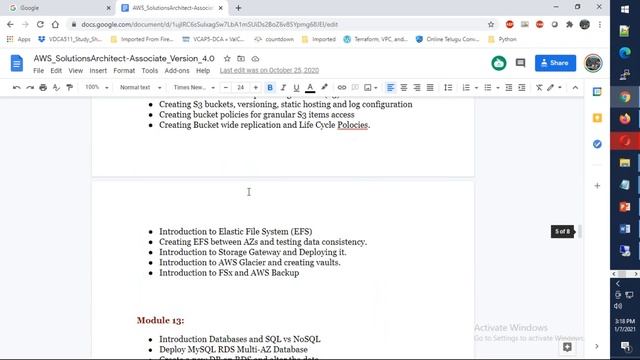The width and height of the screenshot is (640, 360).
Task: Open the last edit version history link
Action: [269, 71]
